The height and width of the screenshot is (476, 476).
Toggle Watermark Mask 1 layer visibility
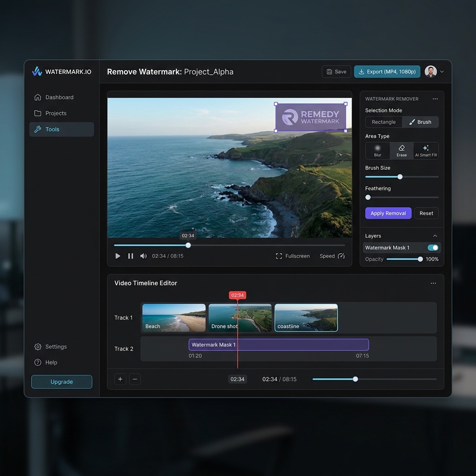433,248
